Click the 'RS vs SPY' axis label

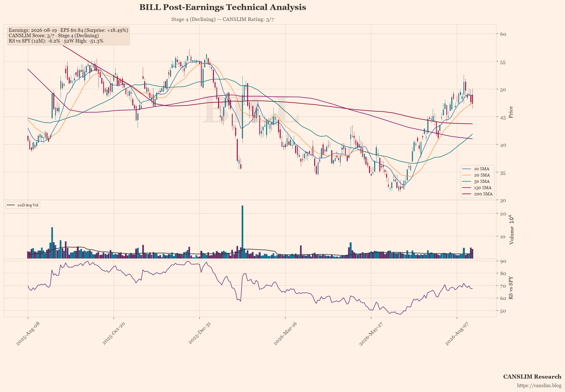coord(511,288)
